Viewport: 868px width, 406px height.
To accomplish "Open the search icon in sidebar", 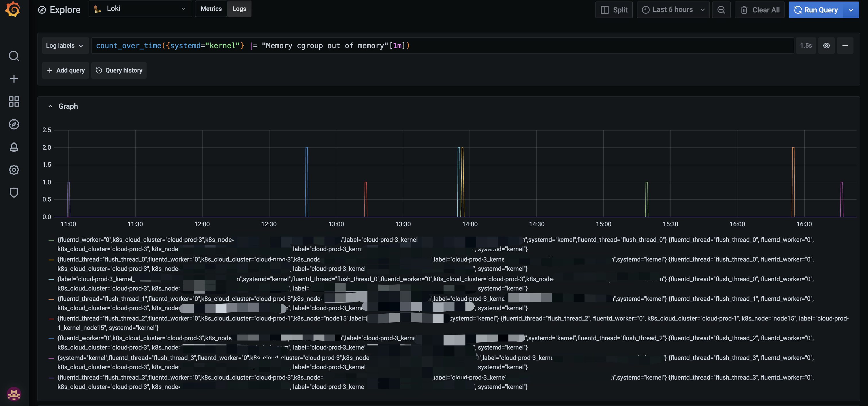I will point(14,56).
